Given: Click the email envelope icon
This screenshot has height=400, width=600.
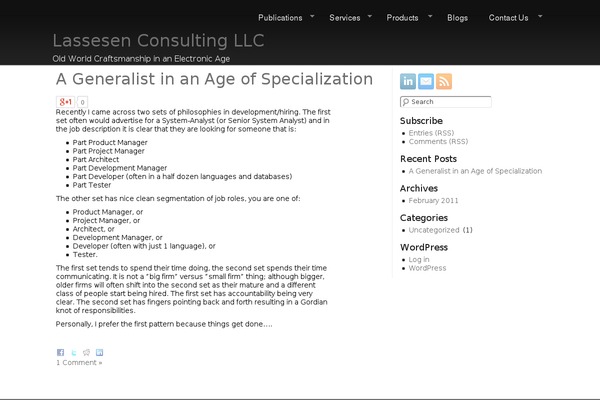Looking at the screenshot, I should 426,81.
